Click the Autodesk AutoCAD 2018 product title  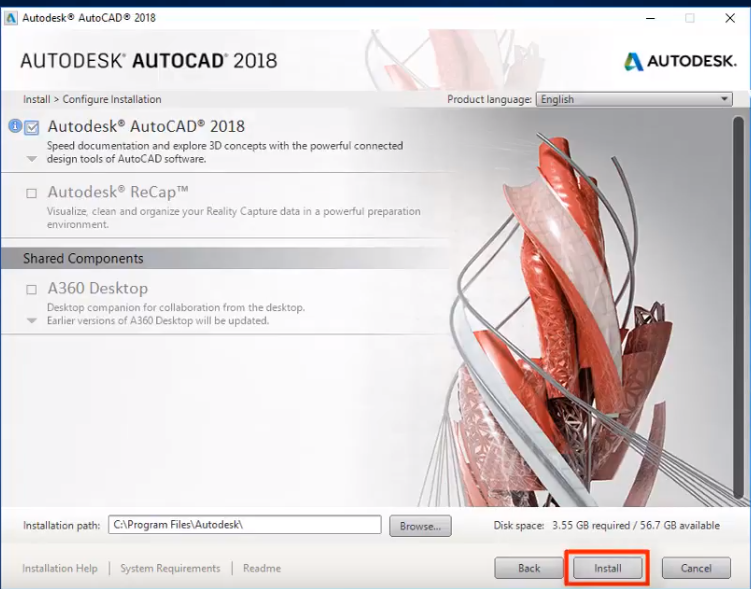point(146,126)
